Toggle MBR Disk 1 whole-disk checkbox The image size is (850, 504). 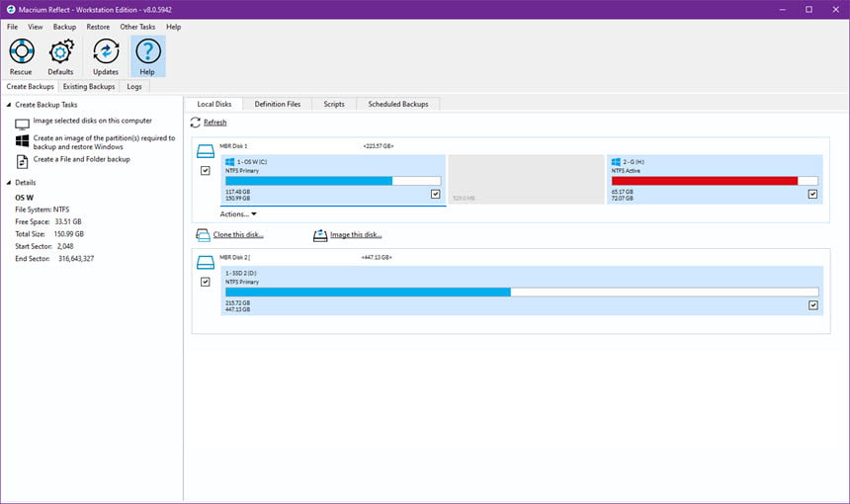tap(206, 171)
